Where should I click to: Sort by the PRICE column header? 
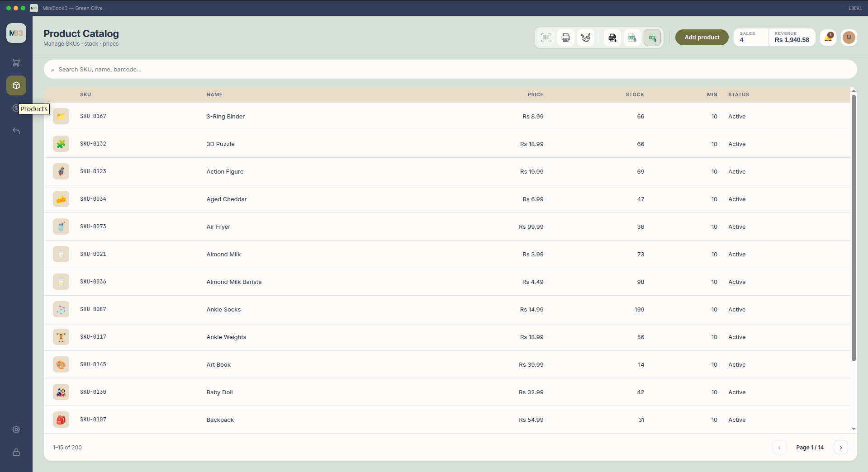(x=535, y=94)
